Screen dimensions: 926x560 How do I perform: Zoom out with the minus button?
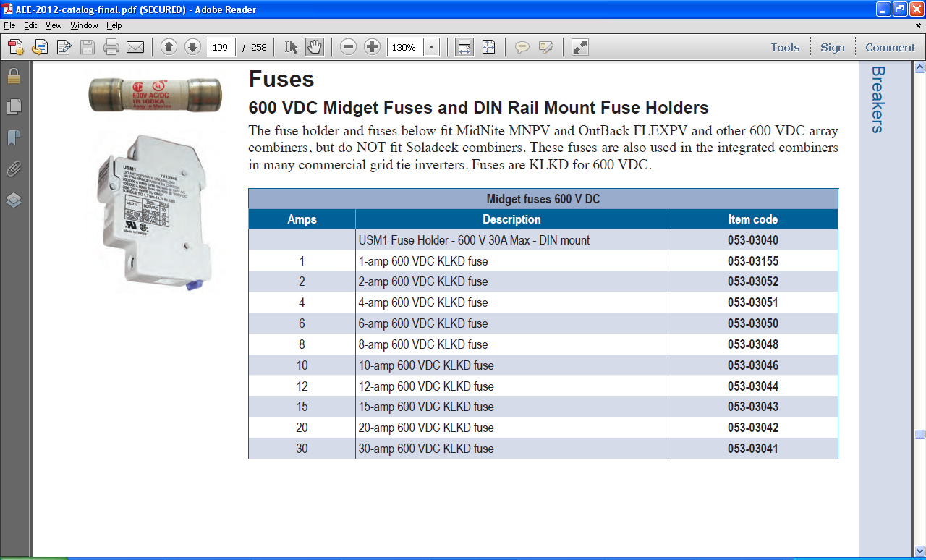(348, 47)
